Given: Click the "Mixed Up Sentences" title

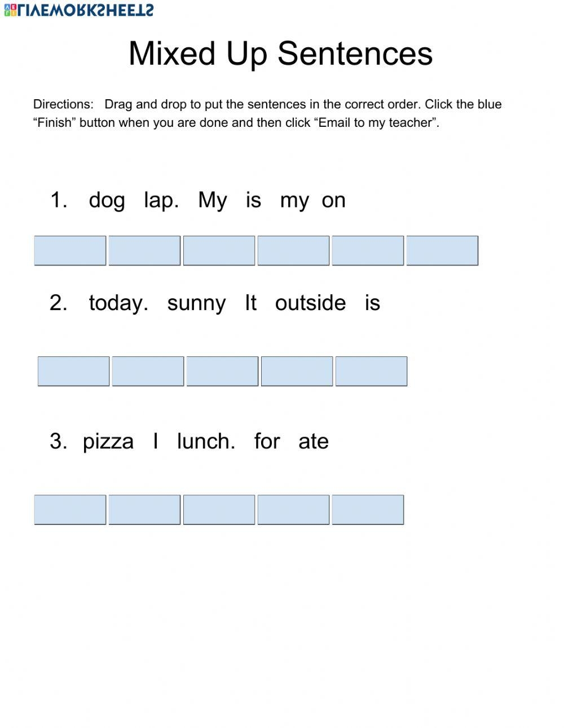Looking at the screenshot, I should [280, 54].
